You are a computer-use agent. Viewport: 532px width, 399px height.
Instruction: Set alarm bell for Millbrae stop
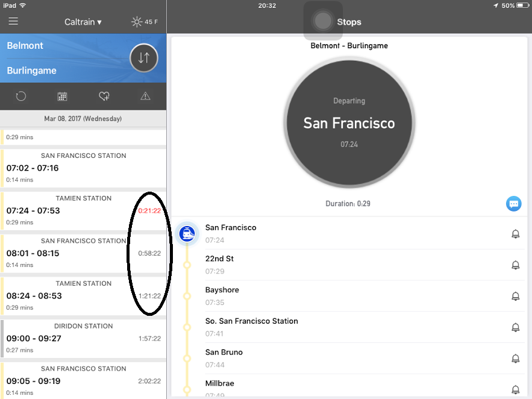coord(515,389)
